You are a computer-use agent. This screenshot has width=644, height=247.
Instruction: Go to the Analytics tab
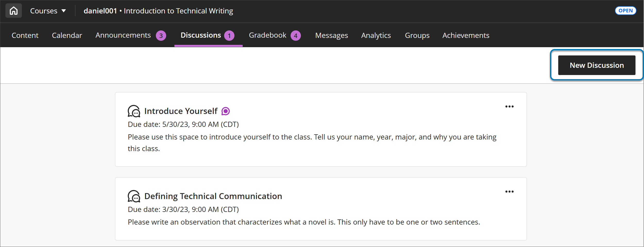[x=376, y=35]
